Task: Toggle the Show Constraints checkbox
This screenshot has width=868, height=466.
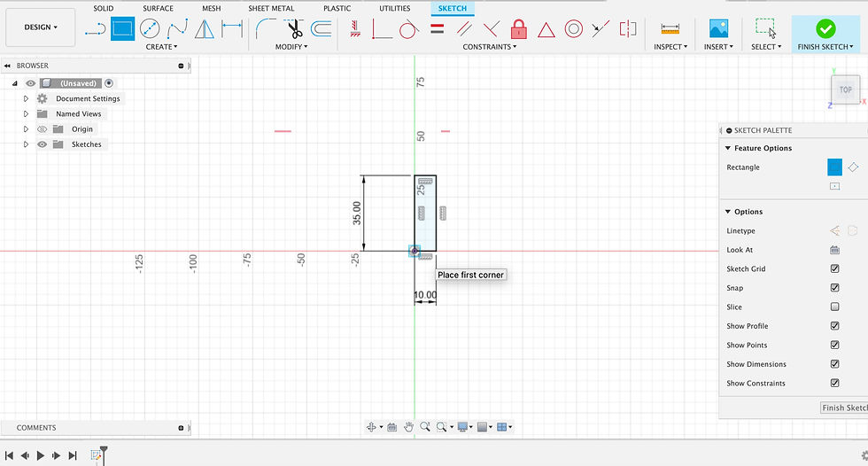Action: pos(834,383)
